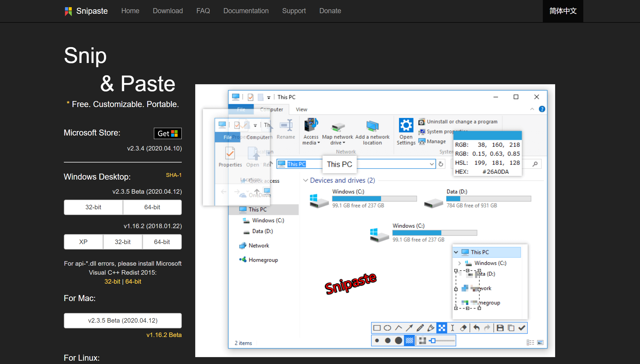Click the redo arrow in annotation toolbar
The width and height of the screenshot is (640, 364).
pos(487,328)
